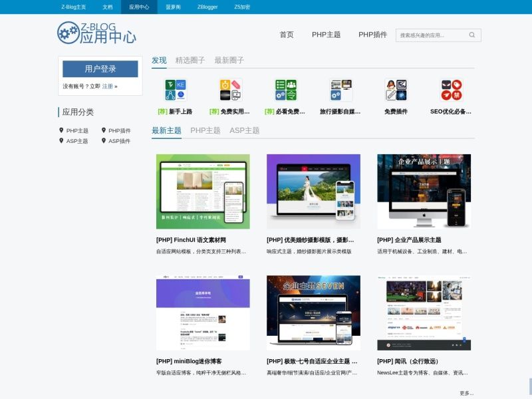Click title [PHP] 极致·七号自适应企业主题
The image size is (532, 399).
[312, 361]
